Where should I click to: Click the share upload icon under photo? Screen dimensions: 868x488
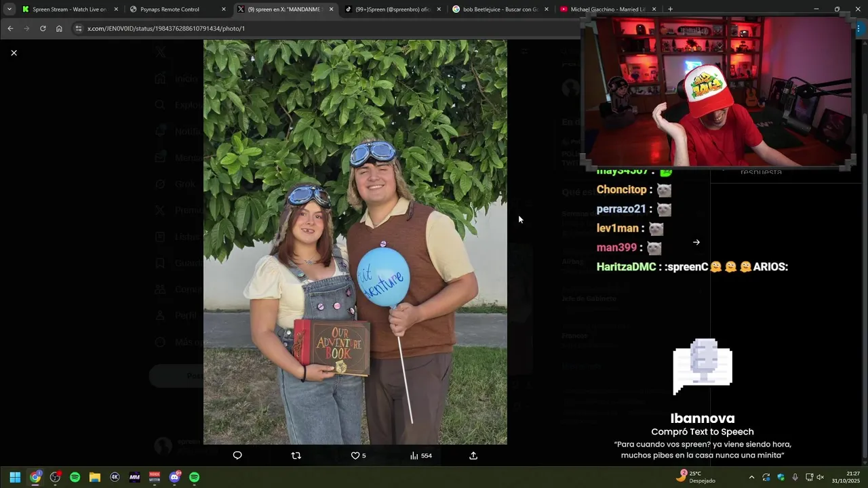pos(473,455)
